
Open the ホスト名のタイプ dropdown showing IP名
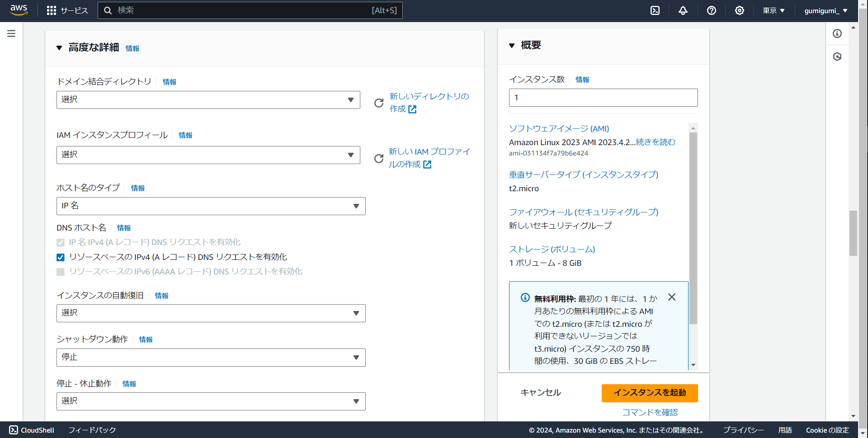tap(211, 206)
